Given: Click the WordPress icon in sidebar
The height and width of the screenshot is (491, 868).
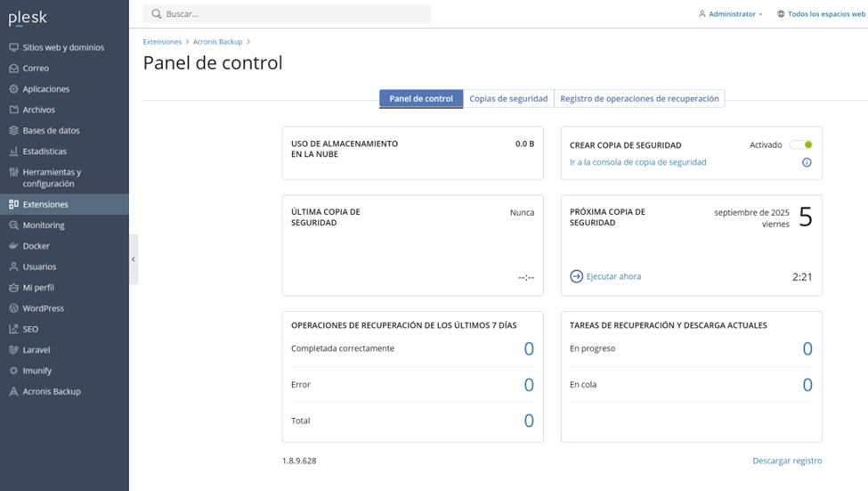Looking at the screenshot, I should click(13, 308).
